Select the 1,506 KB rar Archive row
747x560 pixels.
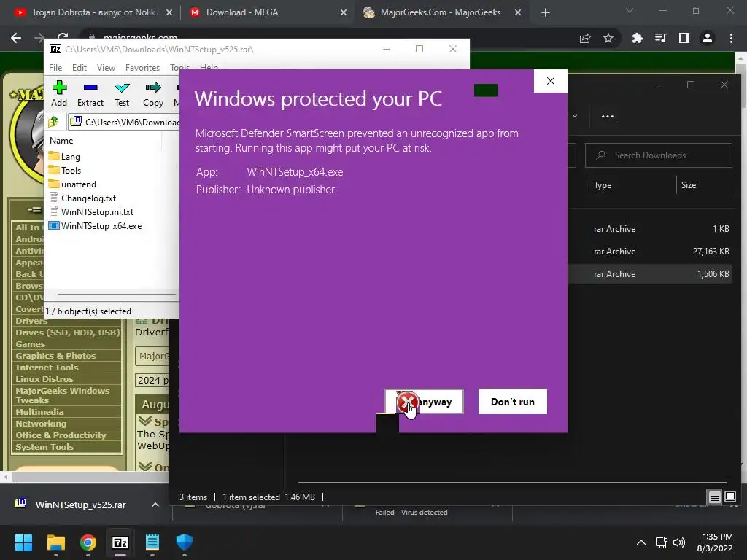[651, 274]
